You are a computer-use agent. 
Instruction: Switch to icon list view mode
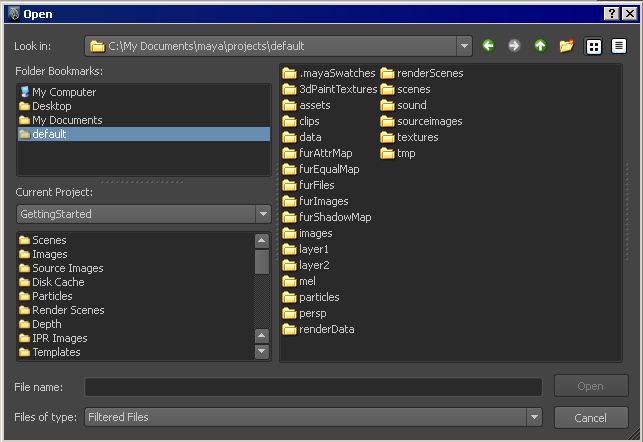[x=593, y=46]
